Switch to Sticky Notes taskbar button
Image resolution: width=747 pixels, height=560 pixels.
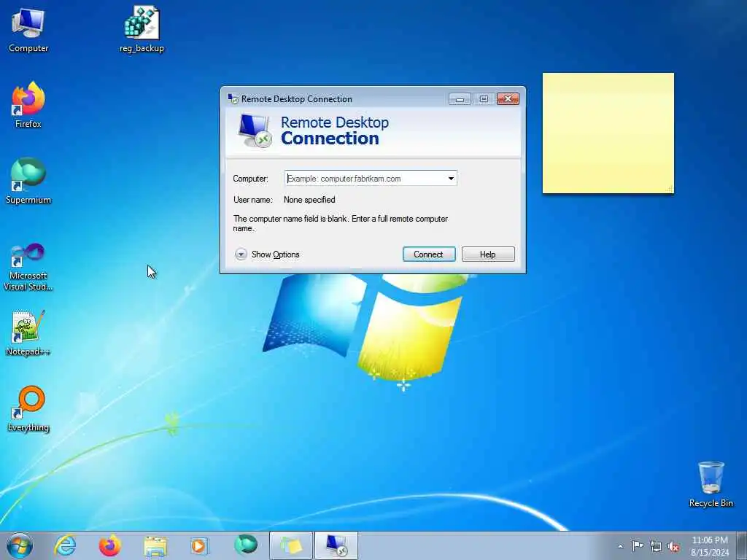(x=291, y=545)
